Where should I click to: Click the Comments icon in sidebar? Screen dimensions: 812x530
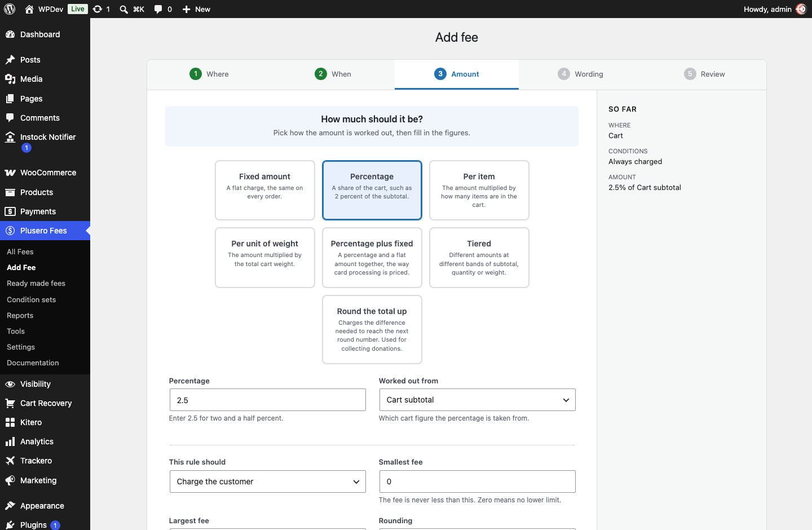(10, 118)
